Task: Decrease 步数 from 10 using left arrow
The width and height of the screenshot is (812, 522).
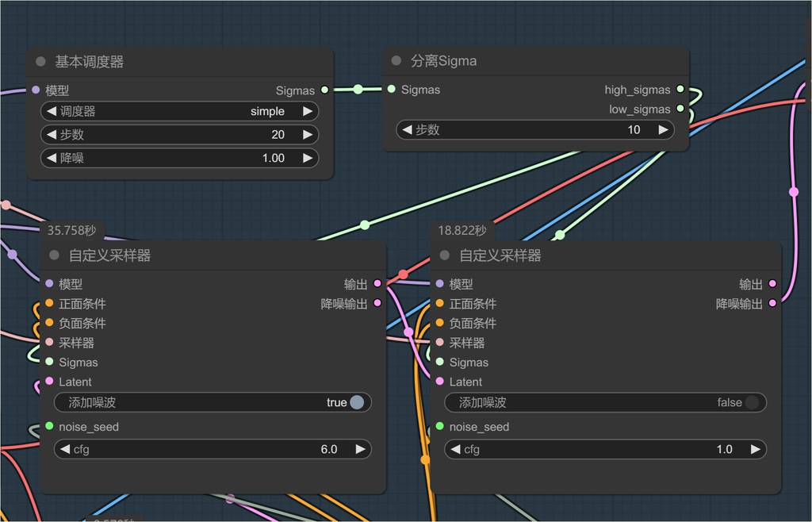Action: (407, 130)
